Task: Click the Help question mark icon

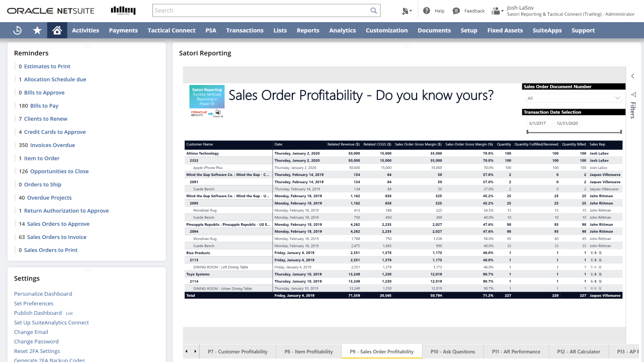Action: pyautogui.click(x=427, y=11)
